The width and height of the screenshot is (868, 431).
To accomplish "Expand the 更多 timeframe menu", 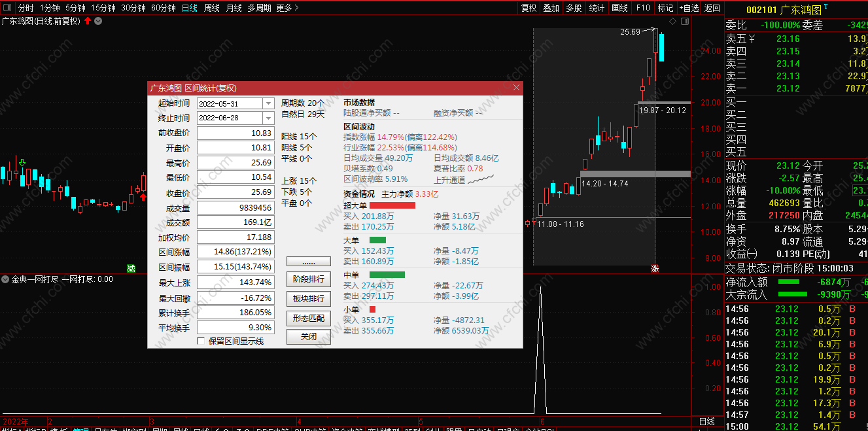I will [x=287, y=8].
